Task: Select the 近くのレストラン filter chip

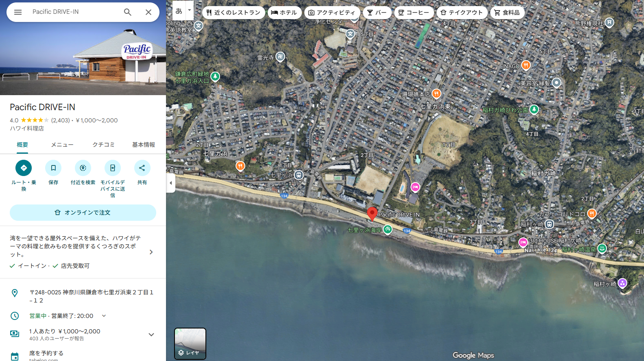Action: click(233, 13)
